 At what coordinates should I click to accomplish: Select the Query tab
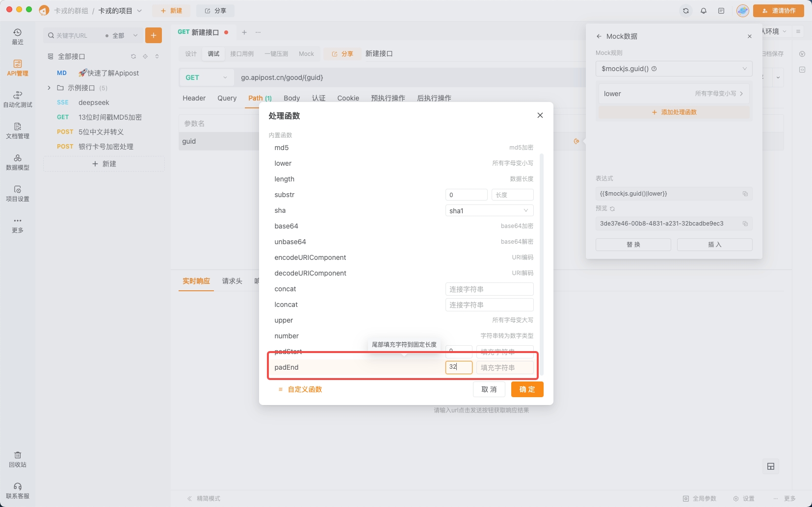(x=227, y=98)
